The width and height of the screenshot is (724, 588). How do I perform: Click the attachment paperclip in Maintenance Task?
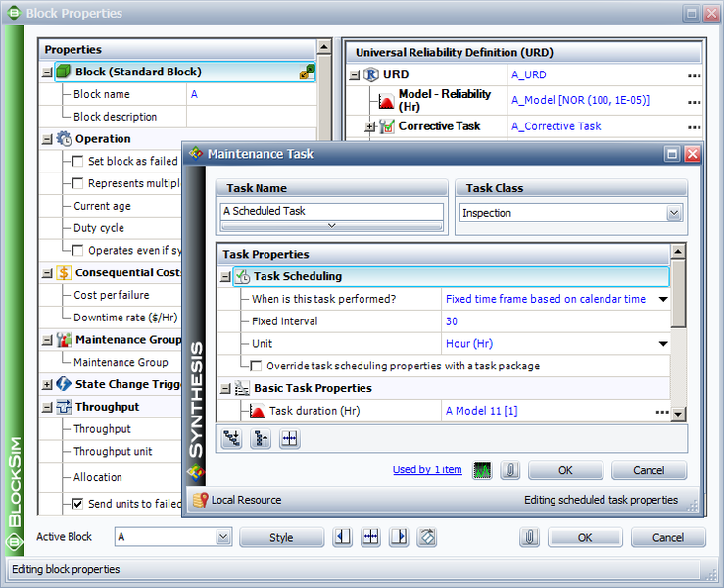pyautogui.click(x=510, y=470)
